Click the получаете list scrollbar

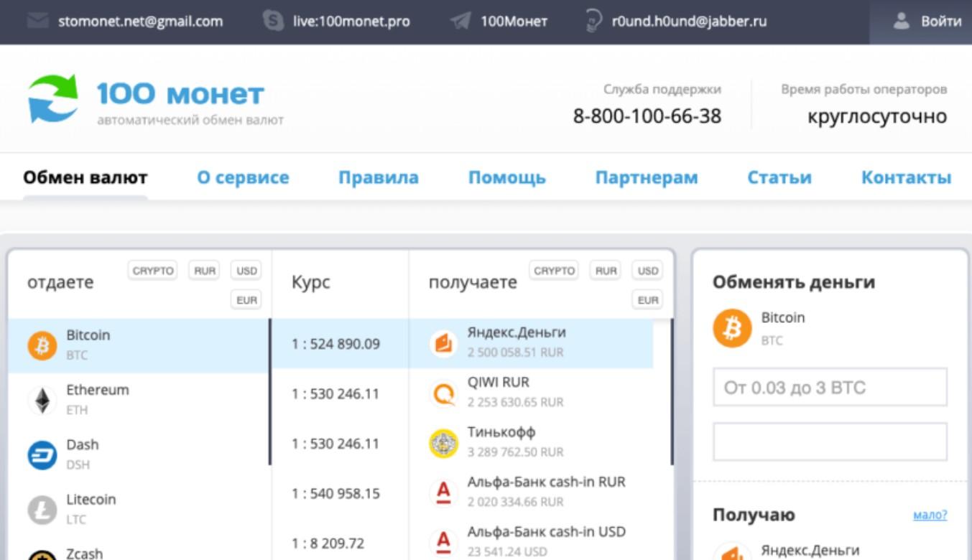(x=672, y=391)
